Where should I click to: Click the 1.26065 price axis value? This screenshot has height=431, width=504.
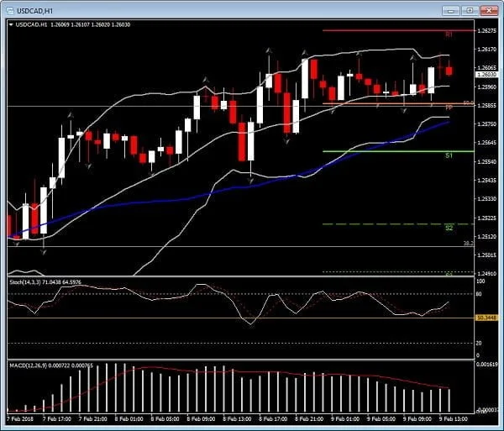(x=487, y=68)
